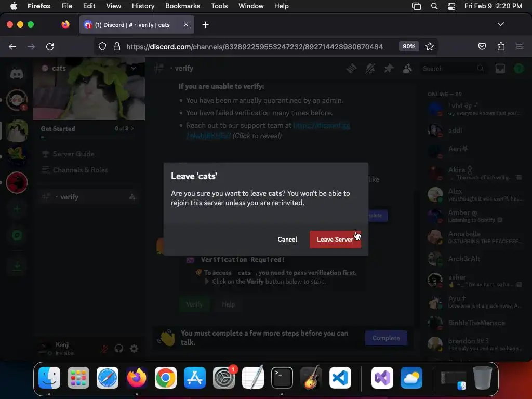Click the Threads icon in channel header
Image resolution: width=532 pixels, height=399 pixels.
(x=351, y=69)
